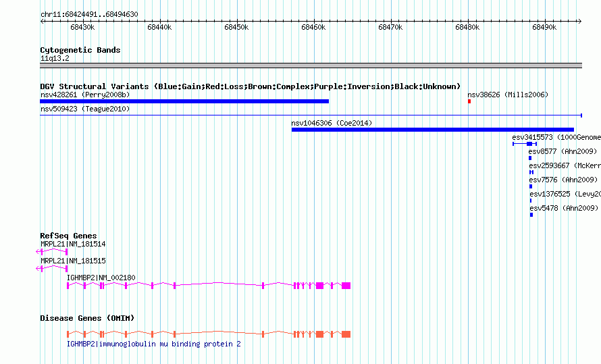This screenshot has height=364, width=601.
Task: Click the 68440k ruler tick label
Action: pos(159,27)
